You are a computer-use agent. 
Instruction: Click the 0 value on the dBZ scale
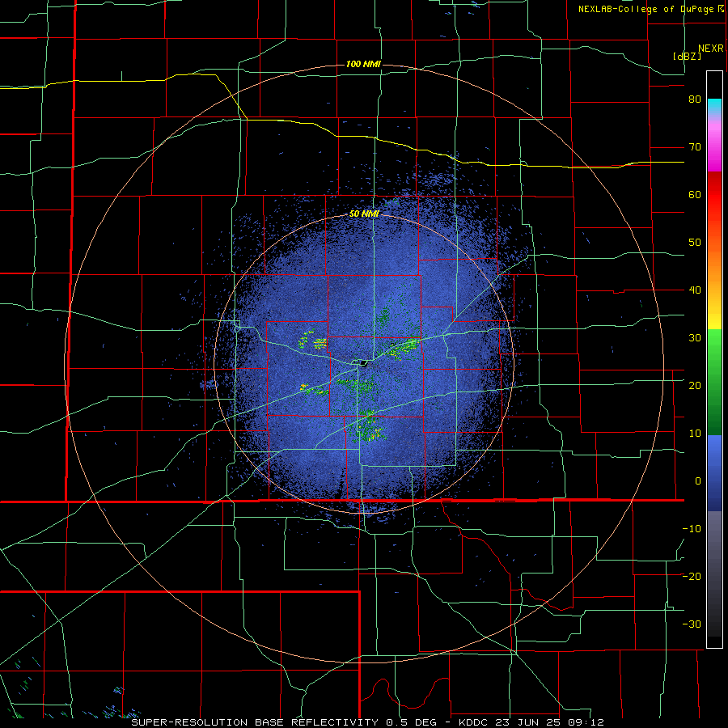pyautogui.click(x=698, y=481)
